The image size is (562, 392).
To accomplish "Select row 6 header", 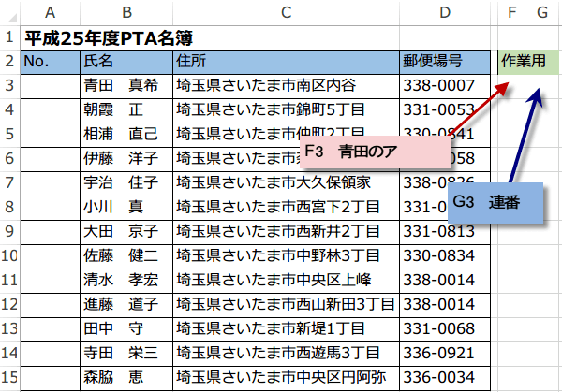I will point(9,159).
